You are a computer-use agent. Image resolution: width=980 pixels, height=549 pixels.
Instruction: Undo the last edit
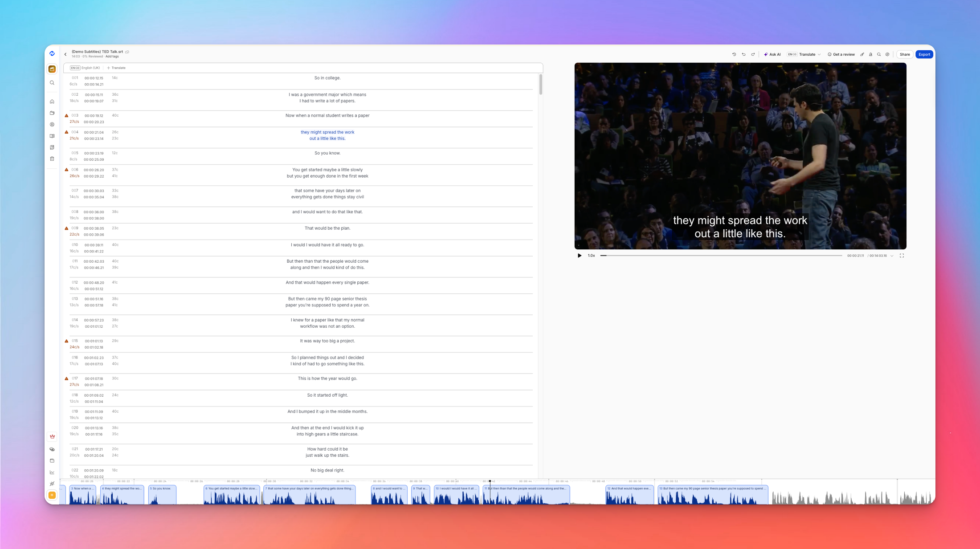743,54
